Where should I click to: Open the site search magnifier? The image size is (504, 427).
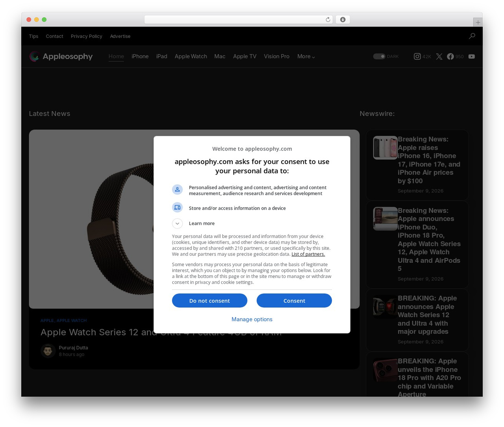(472, 36)
